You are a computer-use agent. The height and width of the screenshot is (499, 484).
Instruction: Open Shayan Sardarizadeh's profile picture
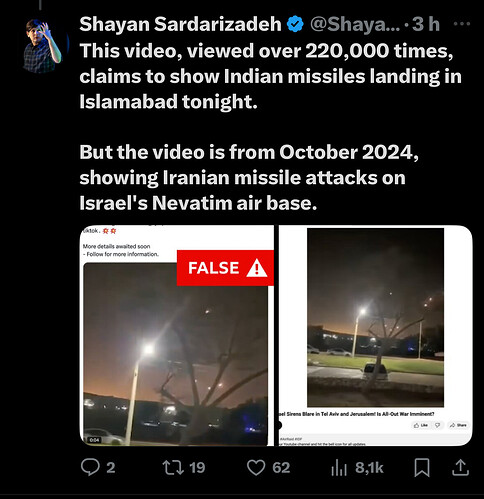pos(42,46)
